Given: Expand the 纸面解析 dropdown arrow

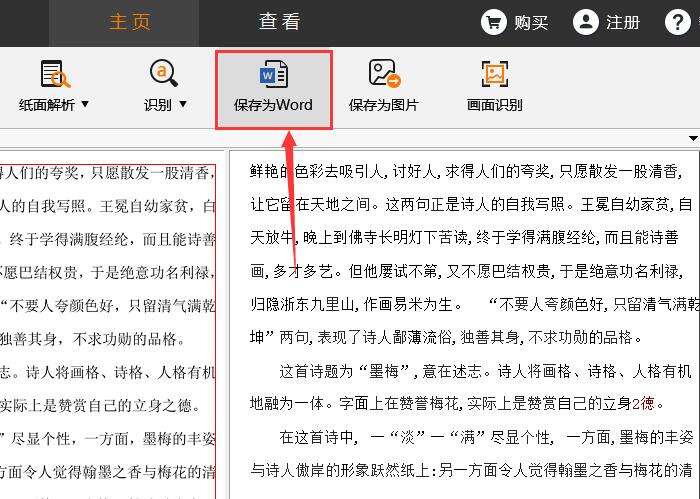Looking at the screenshot, I should (85, 104).
